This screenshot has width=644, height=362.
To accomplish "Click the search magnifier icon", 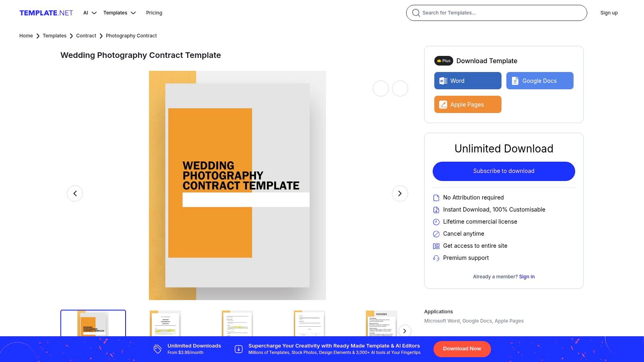I will [x=416, y=13].
